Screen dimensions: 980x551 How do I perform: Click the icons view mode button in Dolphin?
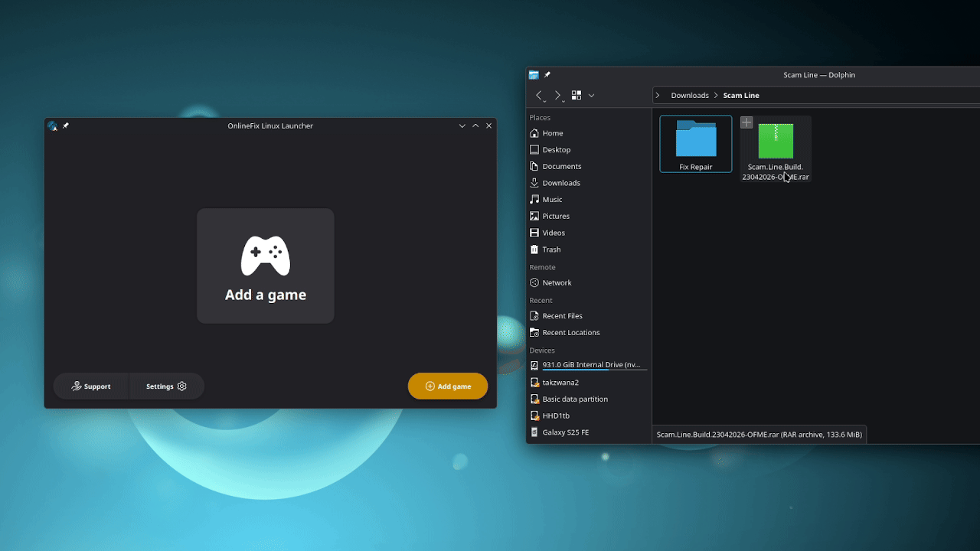(577, 96)
